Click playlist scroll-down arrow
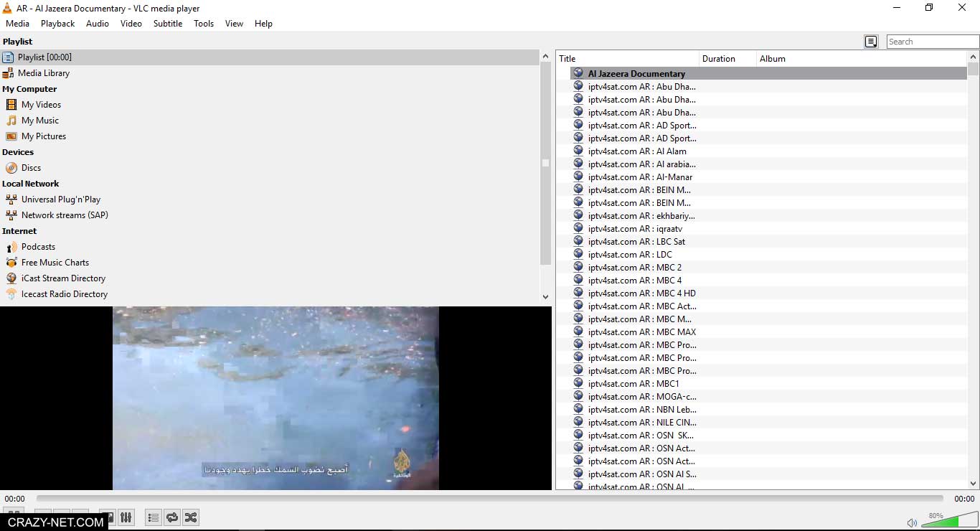 coord(973,484)
